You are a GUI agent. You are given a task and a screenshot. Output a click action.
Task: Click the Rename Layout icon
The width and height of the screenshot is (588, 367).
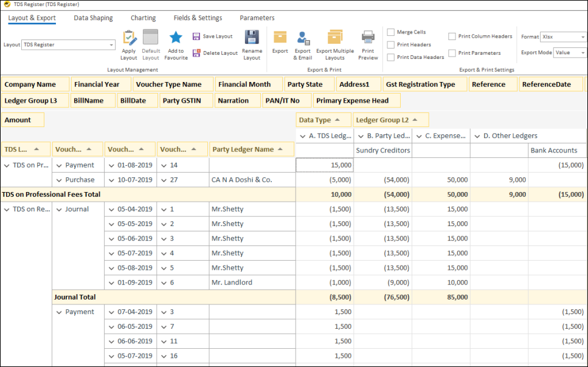pos(252,38)
